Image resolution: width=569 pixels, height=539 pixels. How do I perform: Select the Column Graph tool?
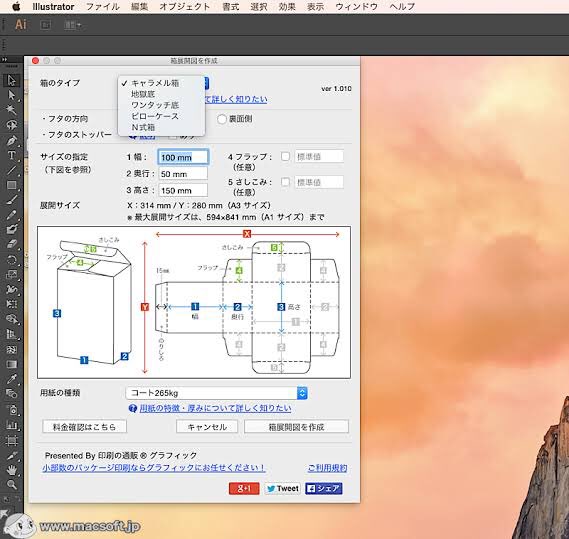tap(11, 425)
